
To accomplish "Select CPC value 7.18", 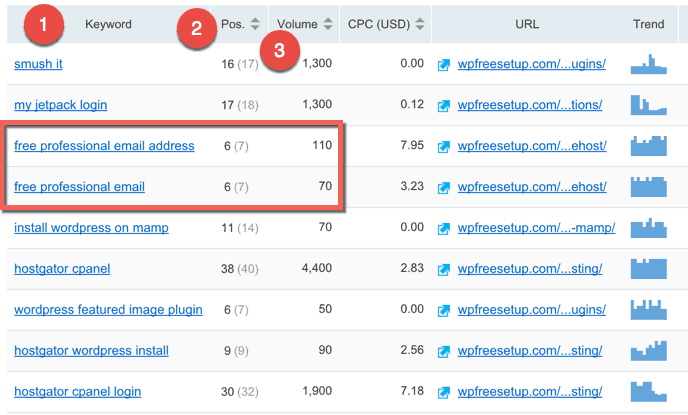I will point(412,391).
